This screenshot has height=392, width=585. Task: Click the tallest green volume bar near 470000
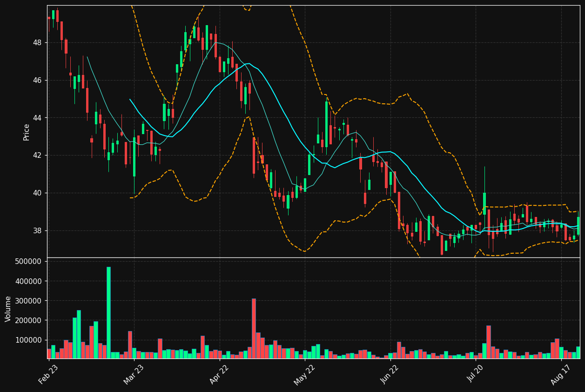108,312
